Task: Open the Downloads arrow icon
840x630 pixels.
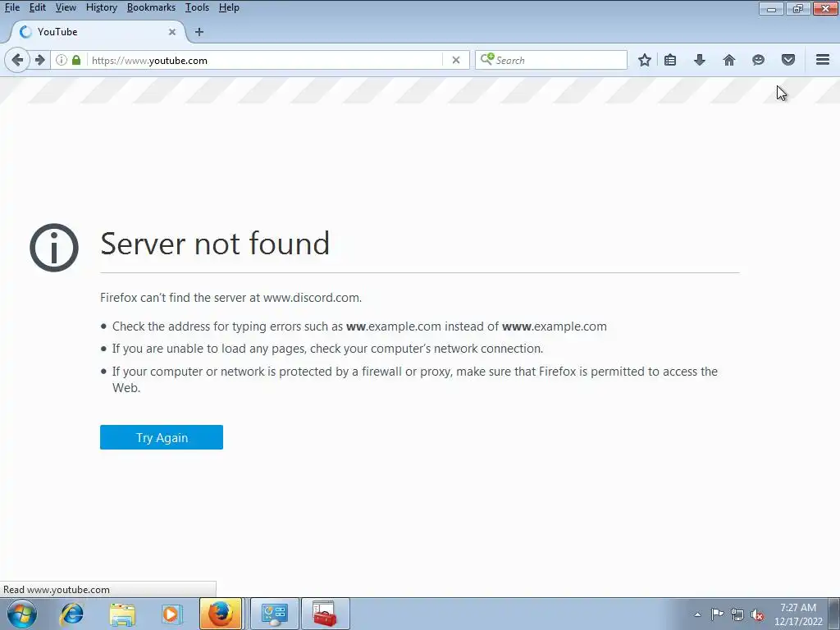Action: click(x=699, y=60)
